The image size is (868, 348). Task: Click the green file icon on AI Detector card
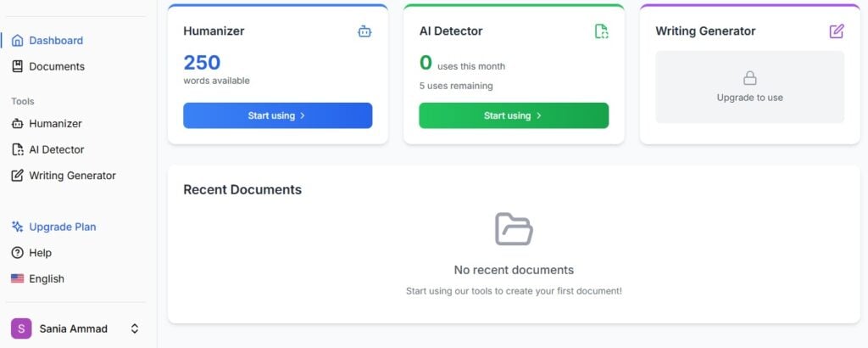pyautogui.click(x=601, y=31)
